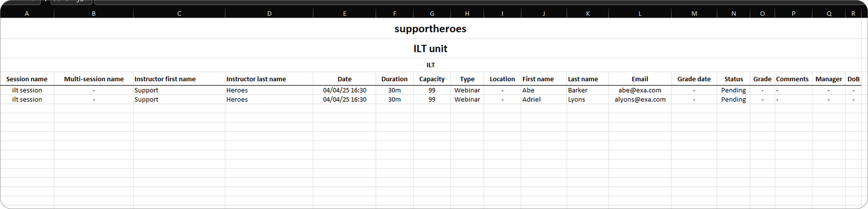Click the 'Comments' header cell
The height and width of the screenshot is (209, 868).
coord(793,79)
